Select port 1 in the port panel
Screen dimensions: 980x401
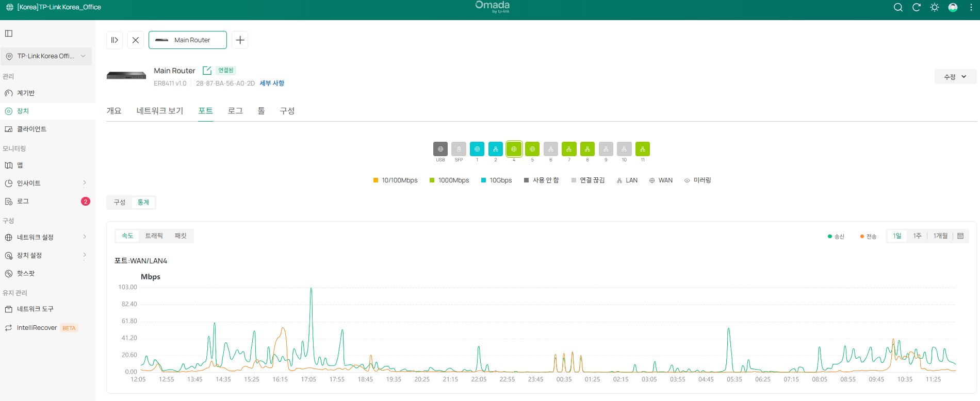[477, 149]
